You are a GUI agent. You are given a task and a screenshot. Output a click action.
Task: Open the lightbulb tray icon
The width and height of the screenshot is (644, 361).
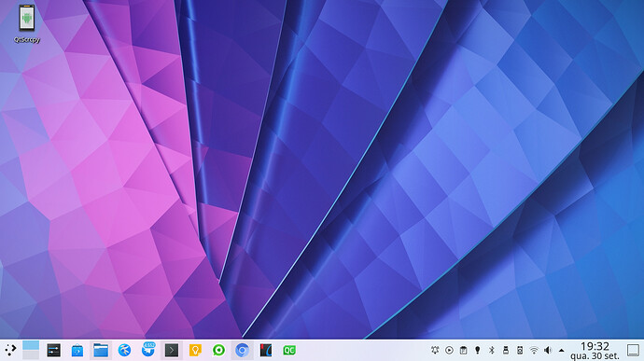click(x=477, y=351)
